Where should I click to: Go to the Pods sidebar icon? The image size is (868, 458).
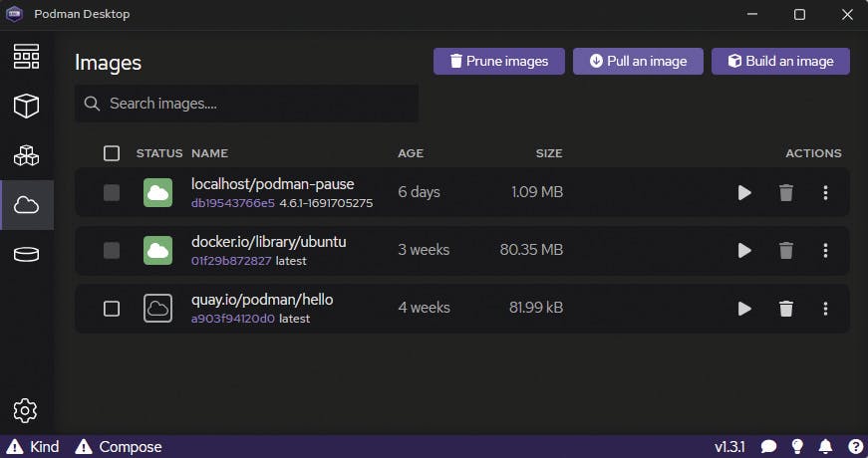click(26, 155)
